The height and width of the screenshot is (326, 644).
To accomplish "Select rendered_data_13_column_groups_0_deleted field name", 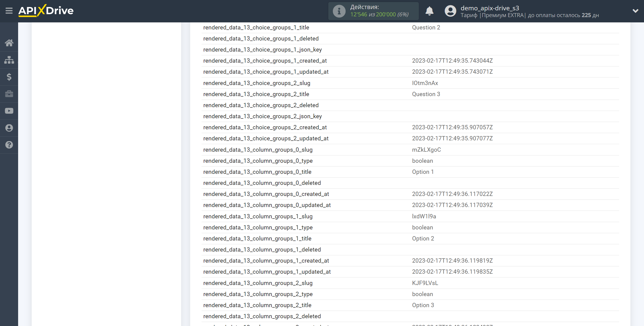I will 262,183.
